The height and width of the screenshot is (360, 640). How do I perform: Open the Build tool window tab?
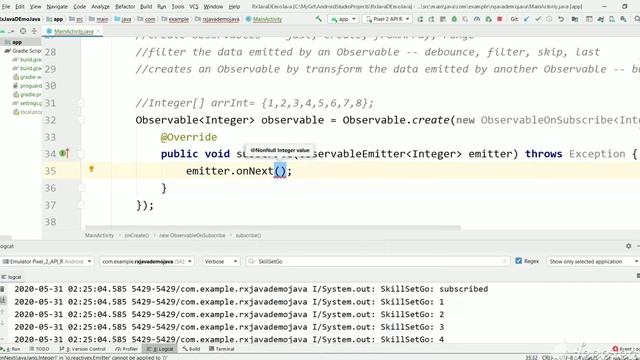coord(191,349)
